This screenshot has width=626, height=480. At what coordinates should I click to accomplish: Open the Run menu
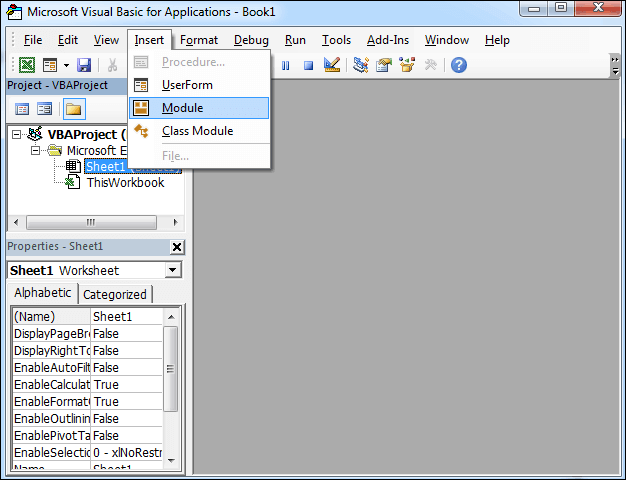tap(295, 40)
